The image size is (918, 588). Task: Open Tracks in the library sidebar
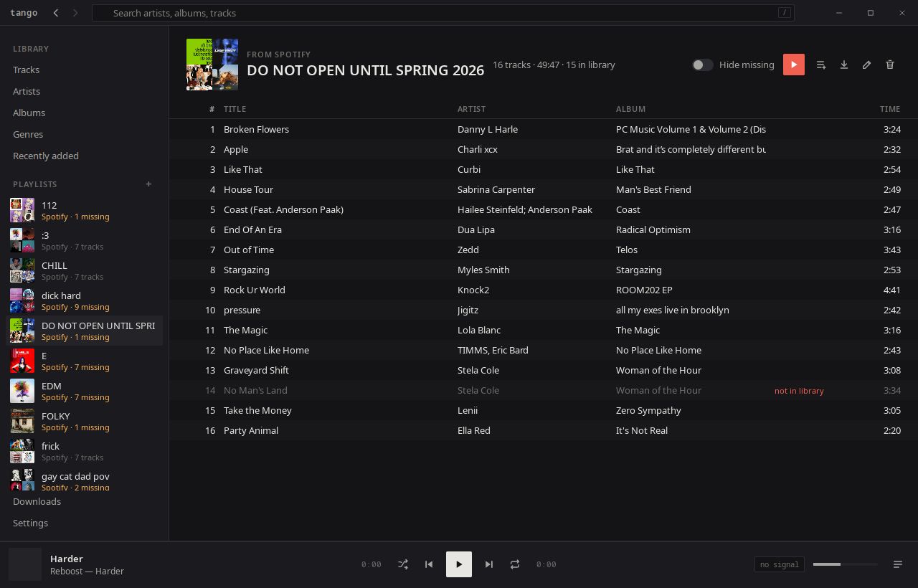click(26, 70)
